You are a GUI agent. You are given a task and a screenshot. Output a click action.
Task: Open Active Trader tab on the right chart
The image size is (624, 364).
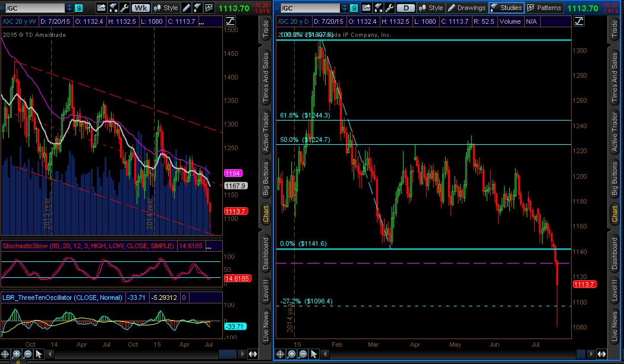(x=614, y=132)
